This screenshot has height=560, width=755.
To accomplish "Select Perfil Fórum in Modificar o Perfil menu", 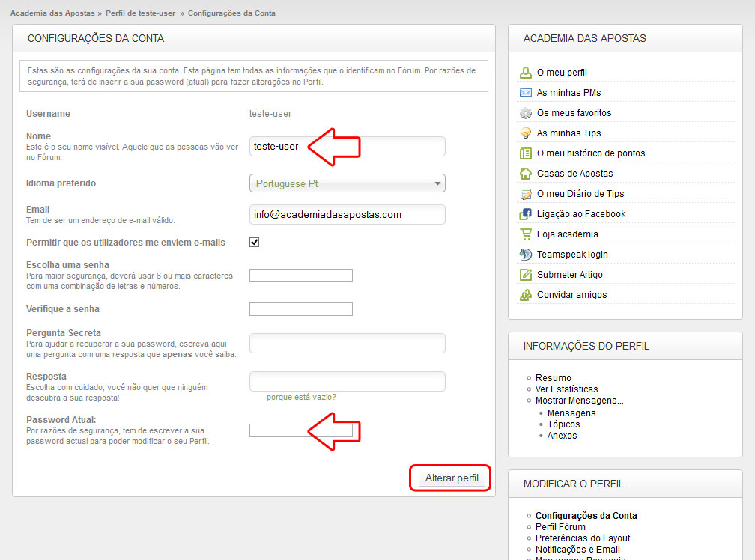I will 560,527.
